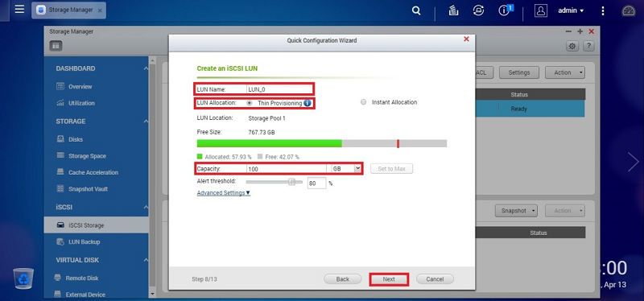Click the Next button

tap(389, 279)
